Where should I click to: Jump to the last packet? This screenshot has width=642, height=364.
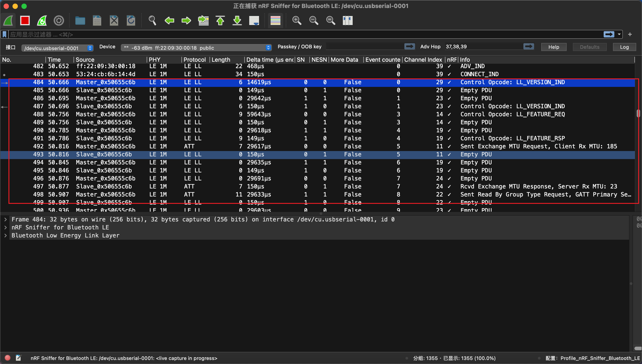[237, 20]
